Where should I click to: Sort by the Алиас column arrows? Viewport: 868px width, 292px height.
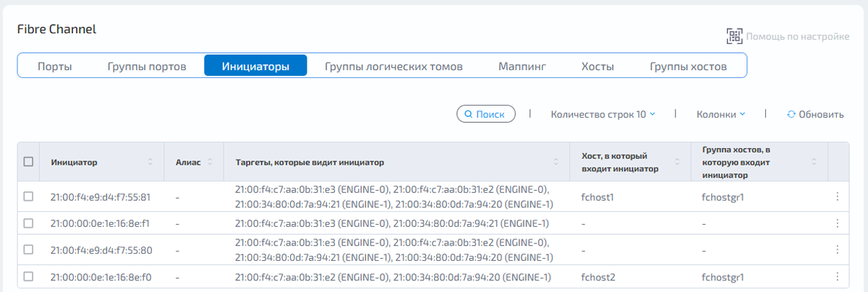click(x=210, y=162)
